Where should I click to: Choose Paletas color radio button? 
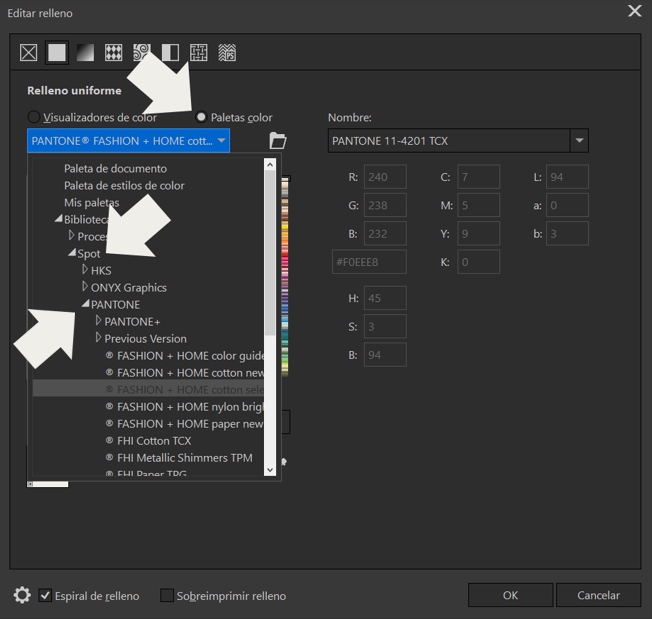[x=201, y=117]
